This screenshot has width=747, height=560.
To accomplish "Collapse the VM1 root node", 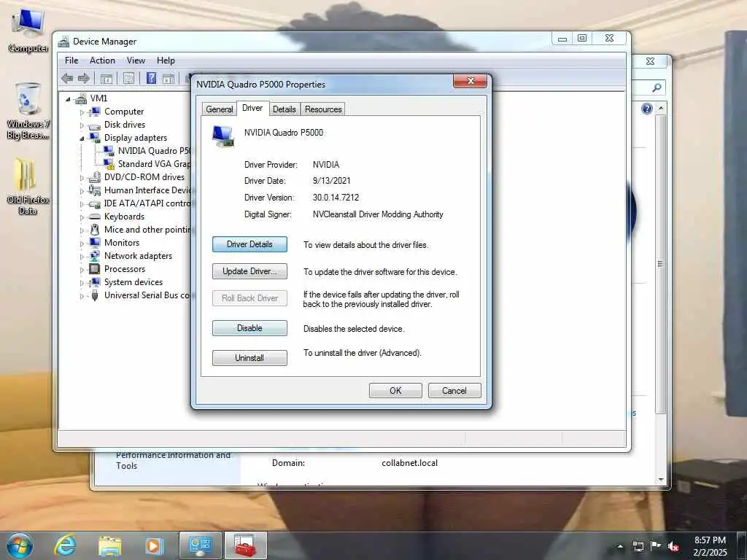I will (x=68, y=99).
